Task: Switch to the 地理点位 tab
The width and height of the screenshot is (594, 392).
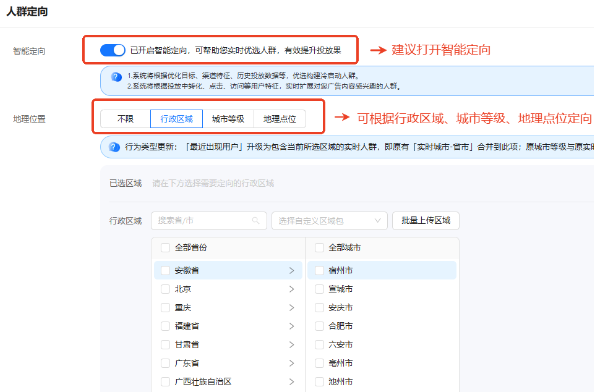Action: 279,119
